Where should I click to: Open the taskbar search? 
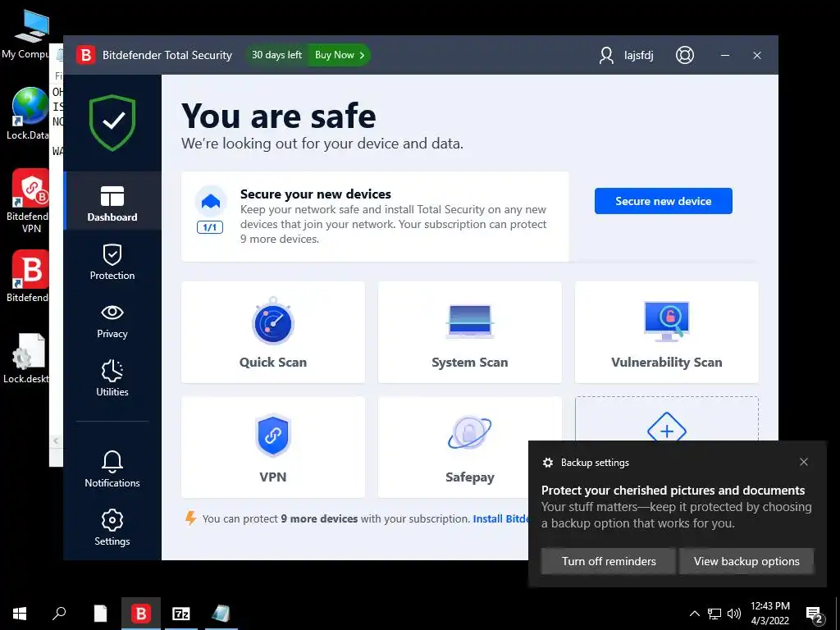pyautogui.click(x=59, y=614)
